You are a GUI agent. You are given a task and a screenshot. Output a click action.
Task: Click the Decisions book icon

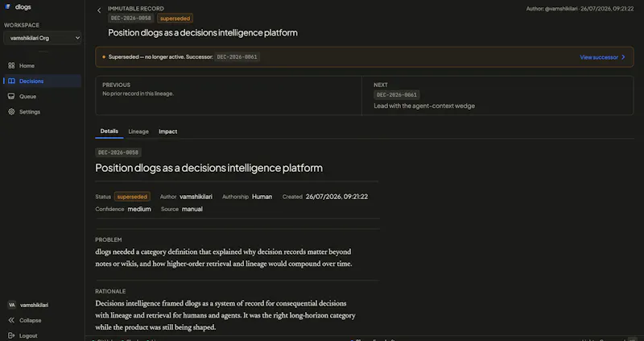click(x=11, y=81)
